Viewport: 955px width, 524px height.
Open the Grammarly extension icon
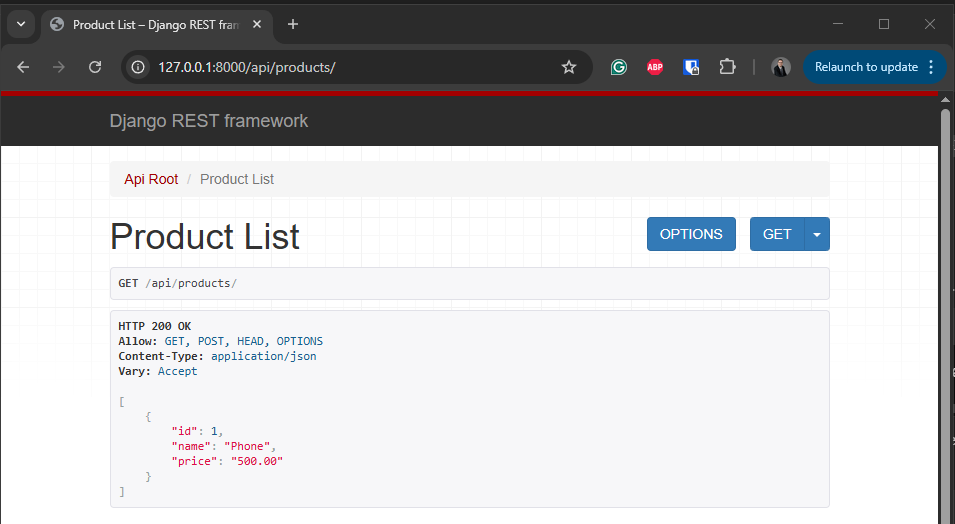(x=619, y=67)
